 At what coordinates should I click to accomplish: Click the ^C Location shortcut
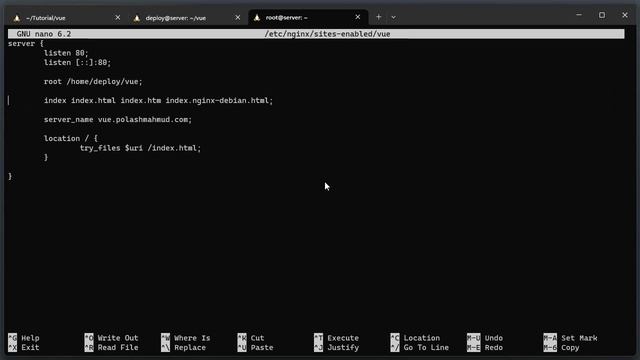pyautogui.click(x=415, y=338)
